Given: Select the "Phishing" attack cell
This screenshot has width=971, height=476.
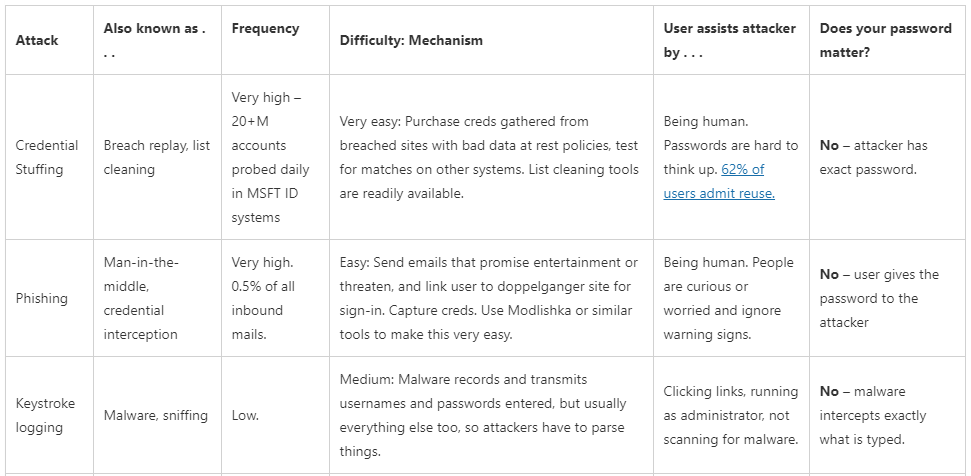Looking at the screenshot, I should (x=41, y=298).
